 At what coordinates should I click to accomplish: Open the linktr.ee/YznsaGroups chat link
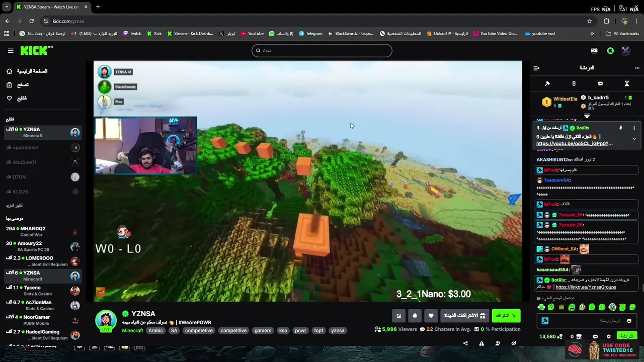(x=586, y=287)
